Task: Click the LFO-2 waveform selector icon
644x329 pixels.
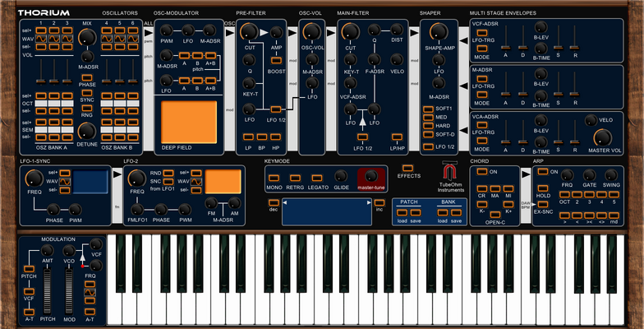Action: click(x=196, y=181)
